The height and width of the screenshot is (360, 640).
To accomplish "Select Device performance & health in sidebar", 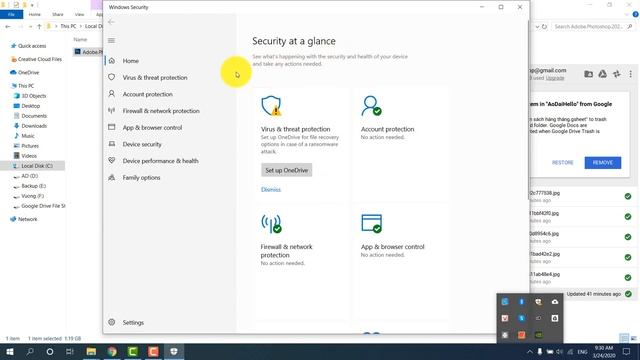I will [160, 161].
